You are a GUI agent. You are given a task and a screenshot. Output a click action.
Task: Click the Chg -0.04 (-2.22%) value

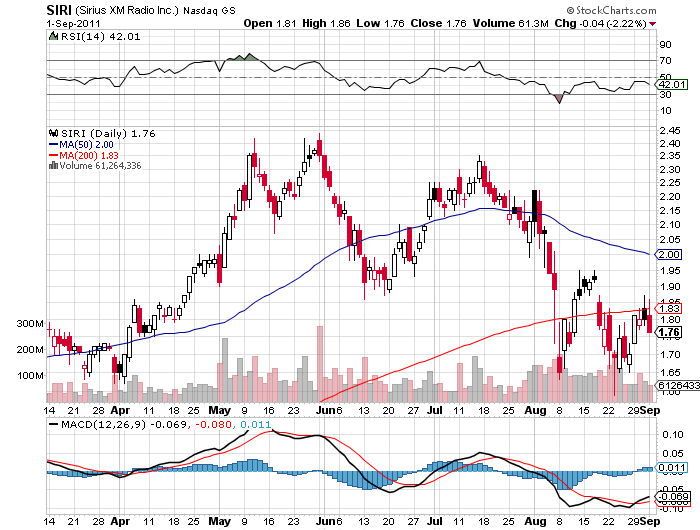[600, 23]
